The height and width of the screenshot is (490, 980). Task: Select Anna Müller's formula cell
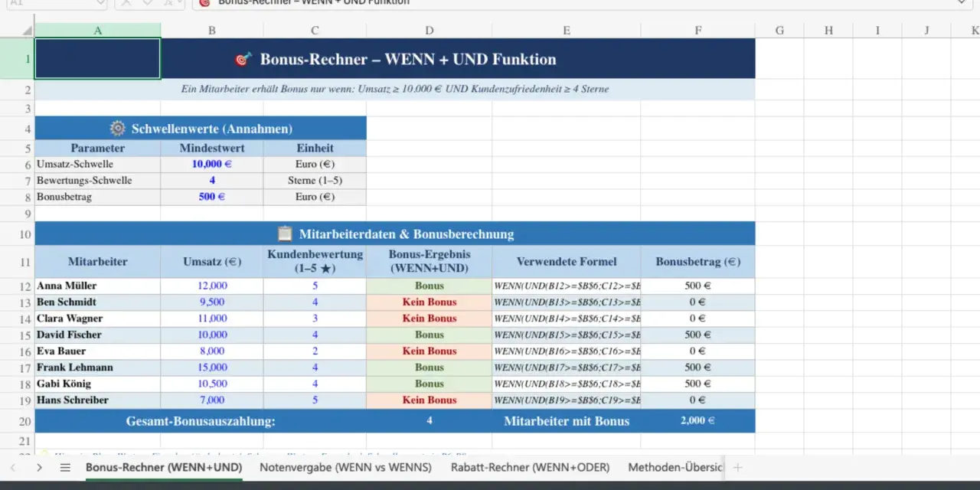567,286
